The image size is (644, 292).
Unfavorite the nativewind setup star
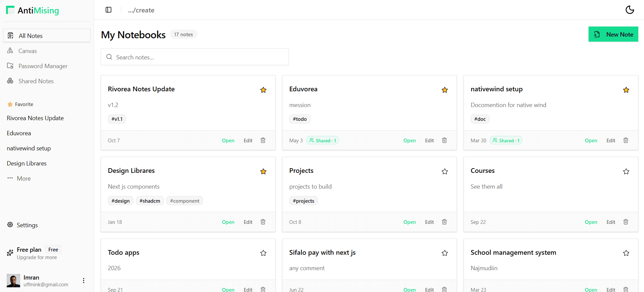pos(626,90)
